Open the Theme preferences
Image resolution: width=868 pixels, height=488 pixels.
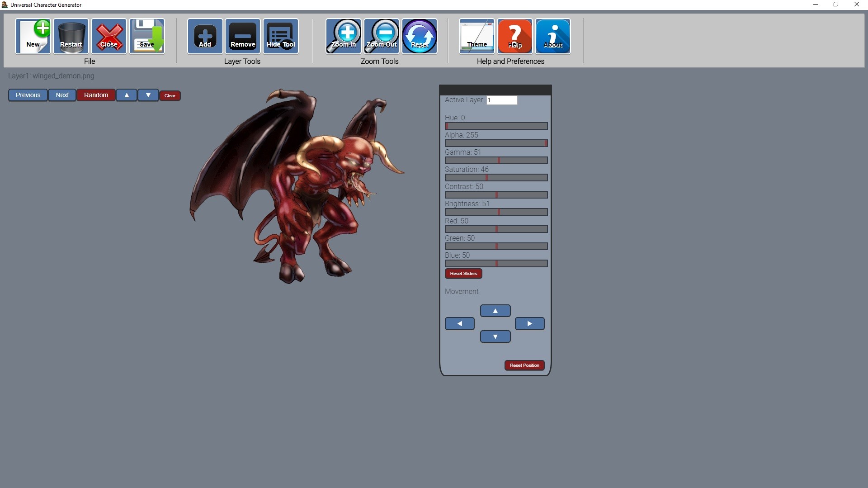(x=477, y=36)
